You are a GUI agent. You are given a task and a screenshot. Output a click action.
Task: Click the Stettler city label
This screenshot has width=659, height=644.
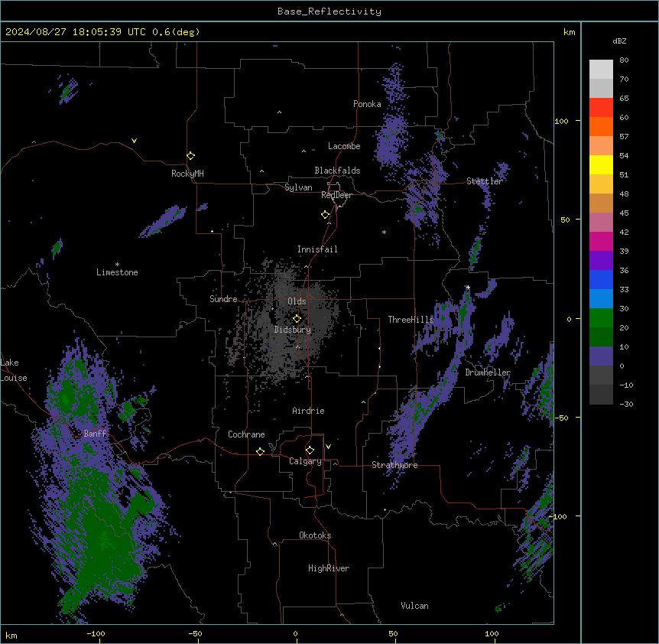tap(485, 181)
